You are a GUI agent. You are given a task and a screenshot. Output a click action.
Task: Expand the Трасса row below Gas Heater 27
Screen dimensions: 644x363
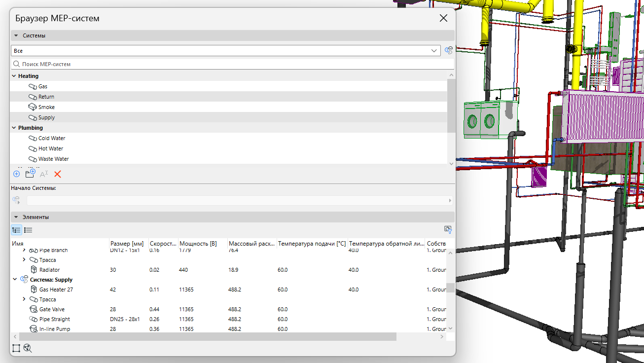[24, 299]
